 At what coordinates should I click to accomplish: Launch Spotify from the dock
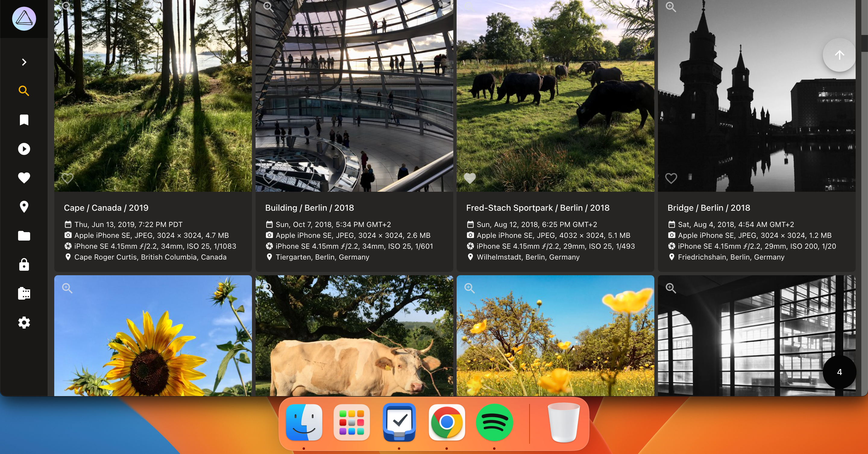[x=494, y=422]
